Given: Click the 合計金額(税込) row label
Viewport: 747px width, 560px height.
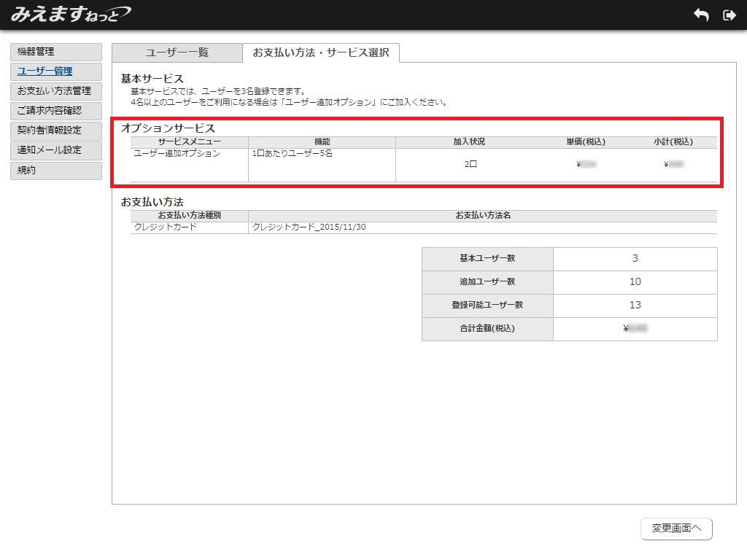Looking at the screenshot, I should coord(487,329).
